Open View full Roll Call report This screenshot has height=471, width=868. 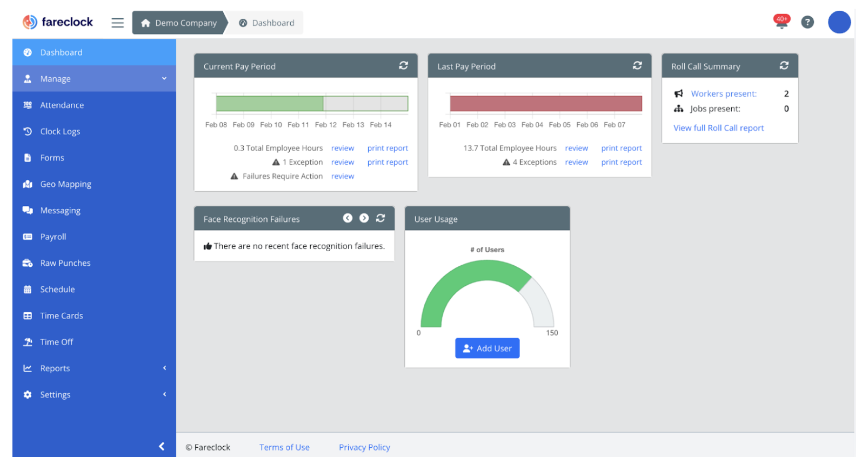[718, 128]
